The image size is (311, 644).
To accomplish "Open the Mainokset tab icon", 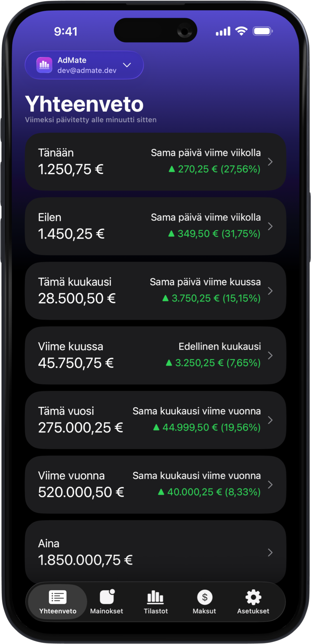I will click(107, 597).
